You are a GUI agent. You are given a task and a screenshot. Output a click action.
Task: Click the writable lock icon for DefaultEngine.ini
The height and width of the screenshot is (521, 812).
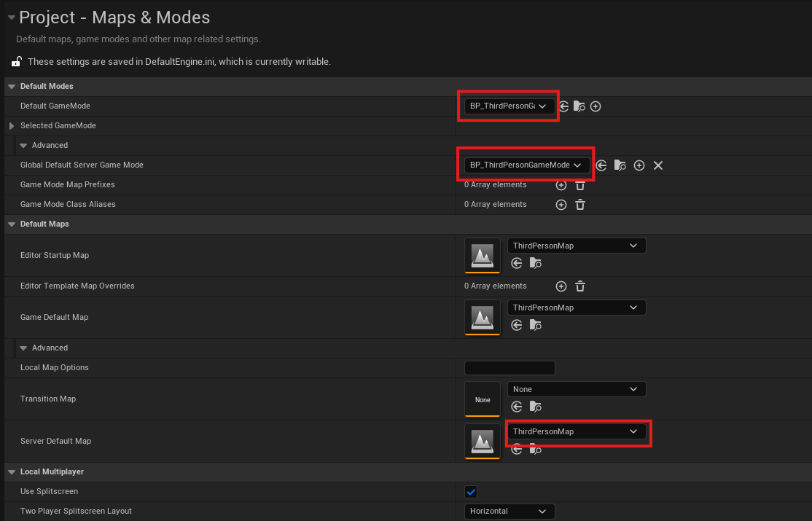[x=16, y=62]
